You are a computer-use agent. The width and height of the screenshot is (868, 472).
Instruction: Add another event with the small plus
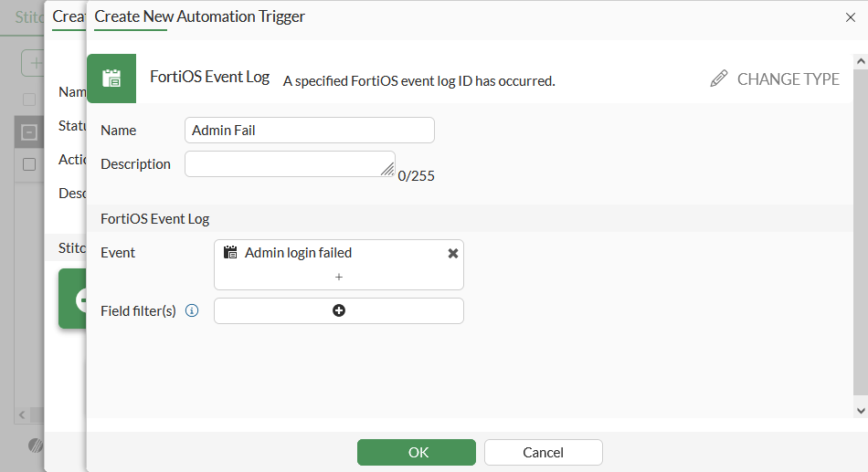click(339, 277)
